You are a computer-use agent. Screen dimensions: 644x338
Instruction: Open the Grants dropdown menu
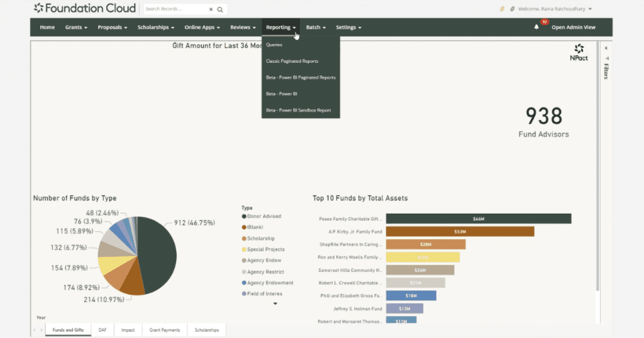76,27
